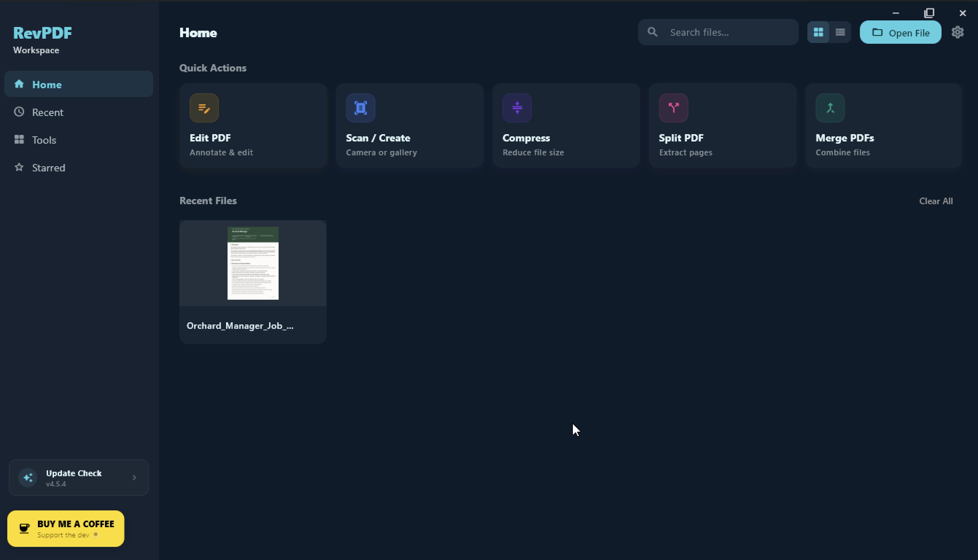Click the Search files input field
The width and height of the screenshot is (978, 560).
pos(718,32)
